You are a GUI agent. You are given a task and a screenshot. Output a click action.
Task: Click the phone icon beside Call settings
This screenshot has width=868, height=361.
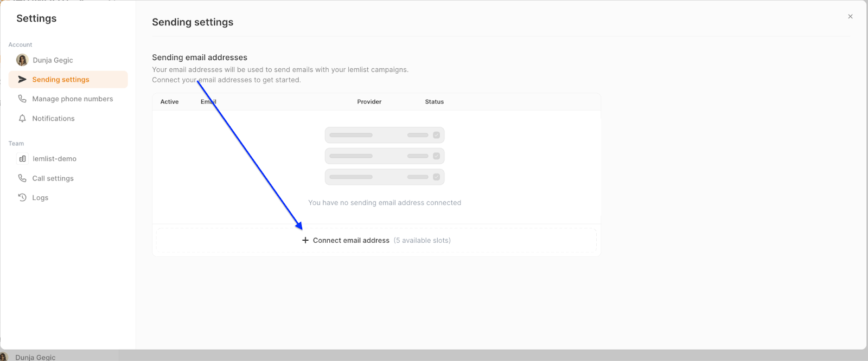coord(22,178)
